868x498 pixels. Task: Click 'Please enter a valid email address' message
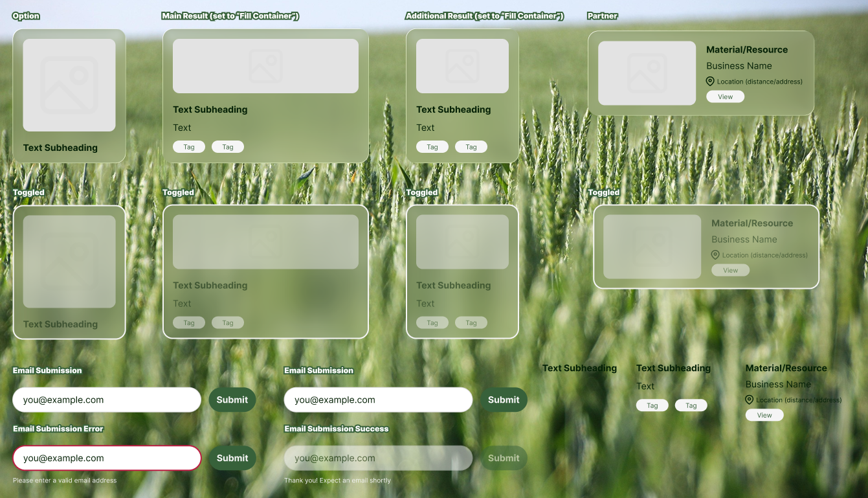coord(65,481)
